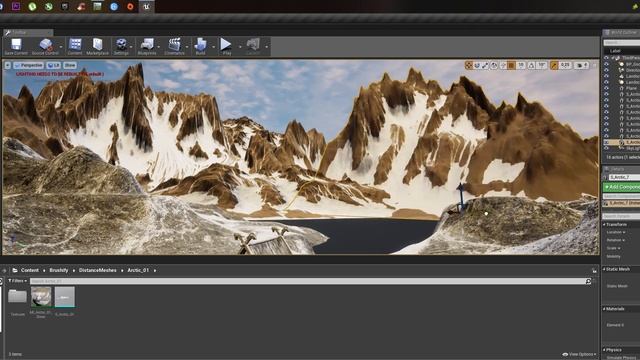Navigate to Brushify in breadcrumb
The image size is (640, 360).
pyautogui.click(x=59, y=270)
